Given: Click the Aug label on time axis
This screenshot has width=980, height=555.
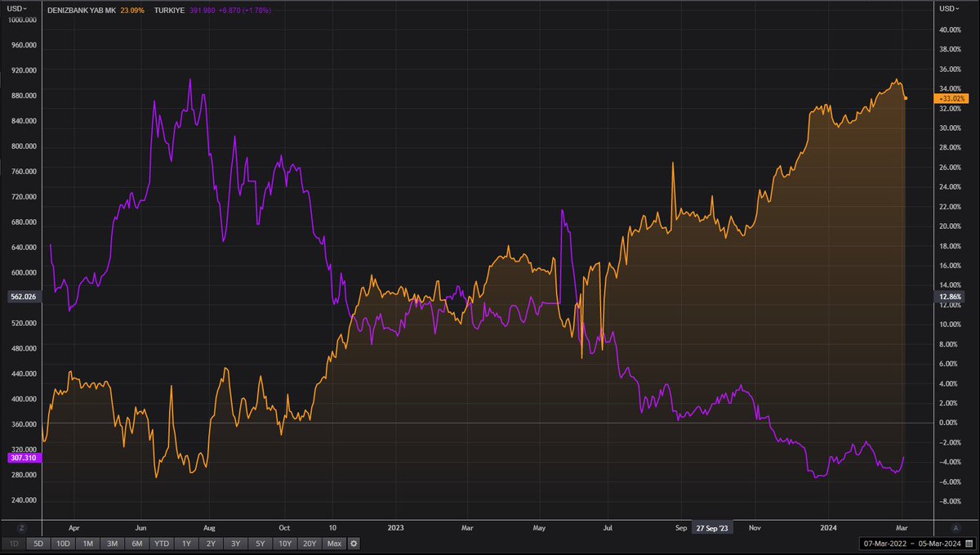Looking at the screenshot, I should point(210,528).
